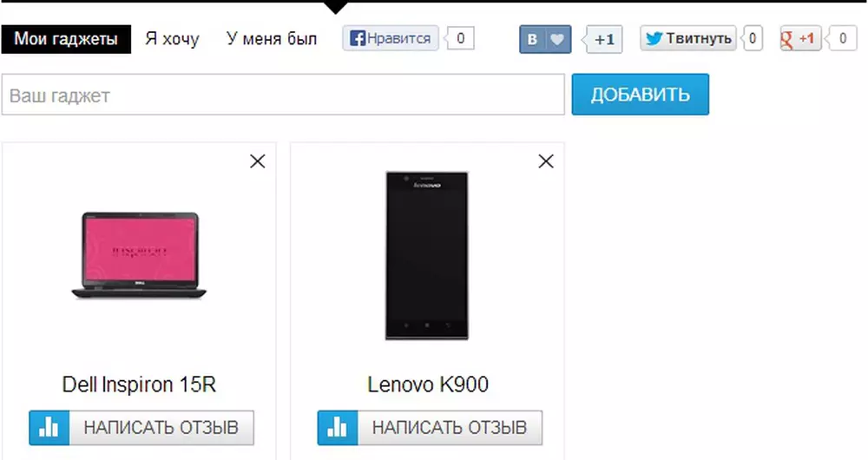Click the ДОБАВИТЬ button
This screenshot has height=460, width=868.
coord(641,95)
